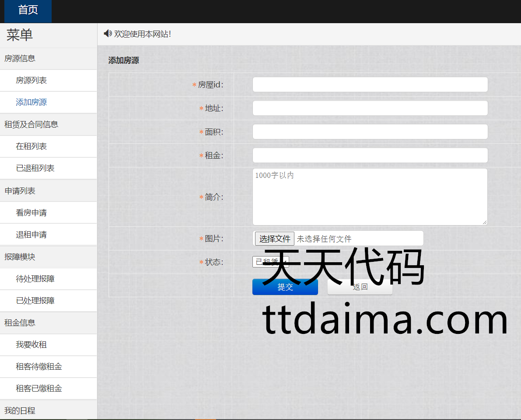521x420 pixels.
Task: Open the 状态 status dropdown
Action: [x=270, y=262]
